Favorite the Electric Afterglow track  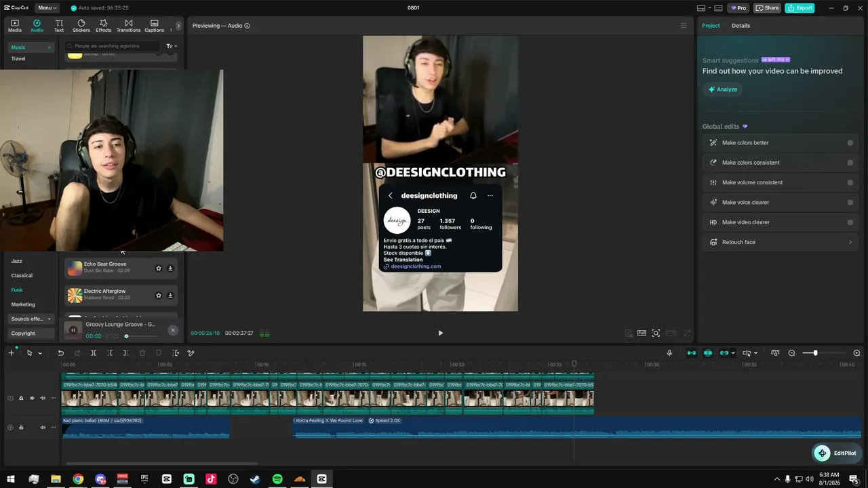tap(159, 295)
